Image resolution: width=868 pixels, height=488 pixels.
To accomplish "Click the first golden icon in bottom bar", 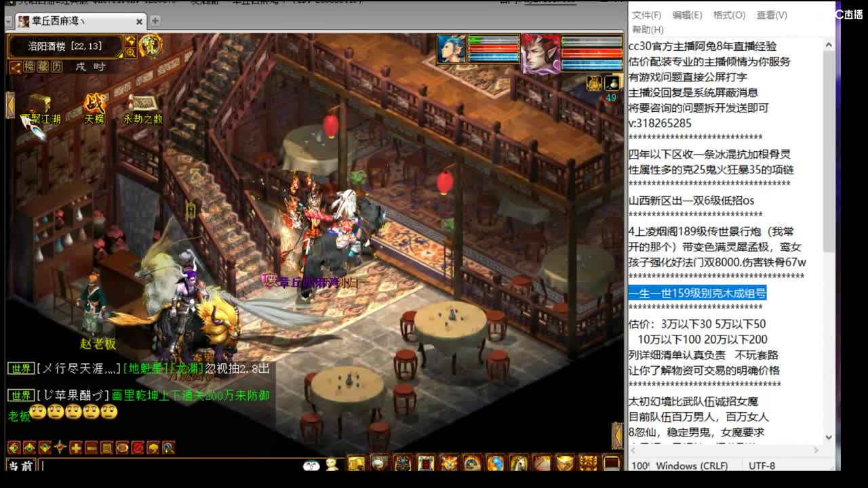I will click(357, 464).
